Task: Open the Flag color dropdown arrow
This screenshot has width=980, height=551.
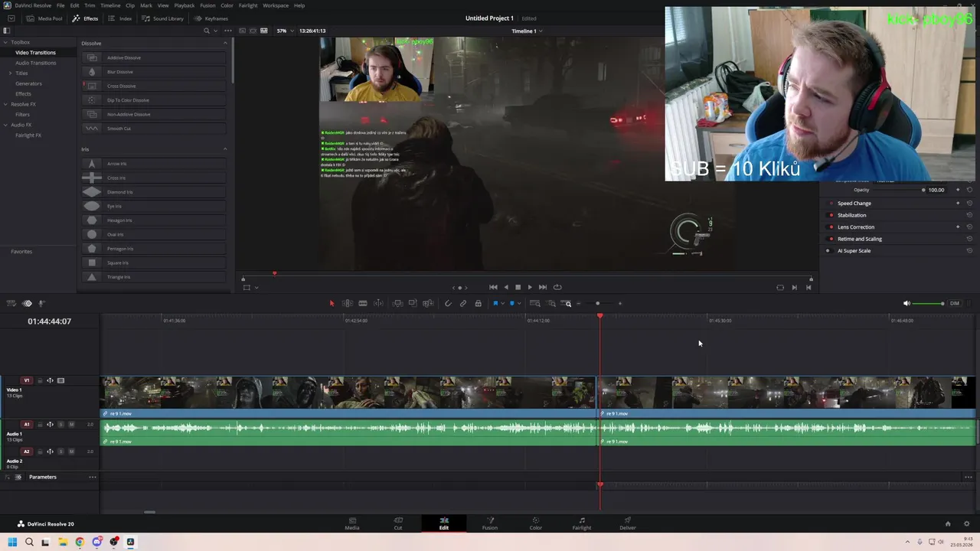Action: pos(503,303)
